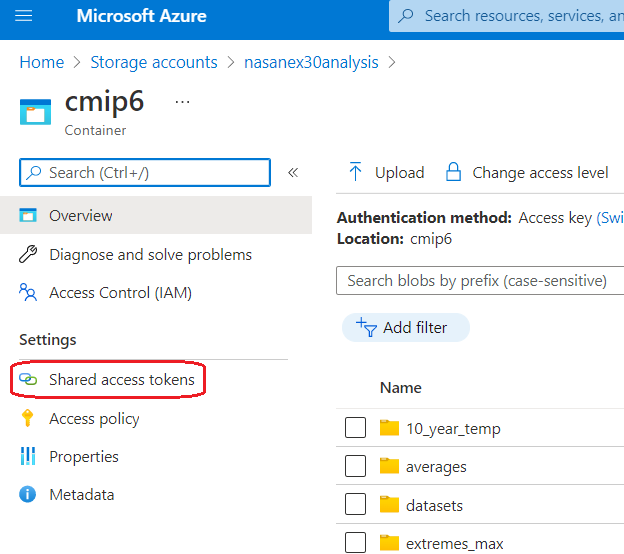Open the datasets folder name
The height and width of the screenshot is (554, 624).
click(x=434, y=505)
